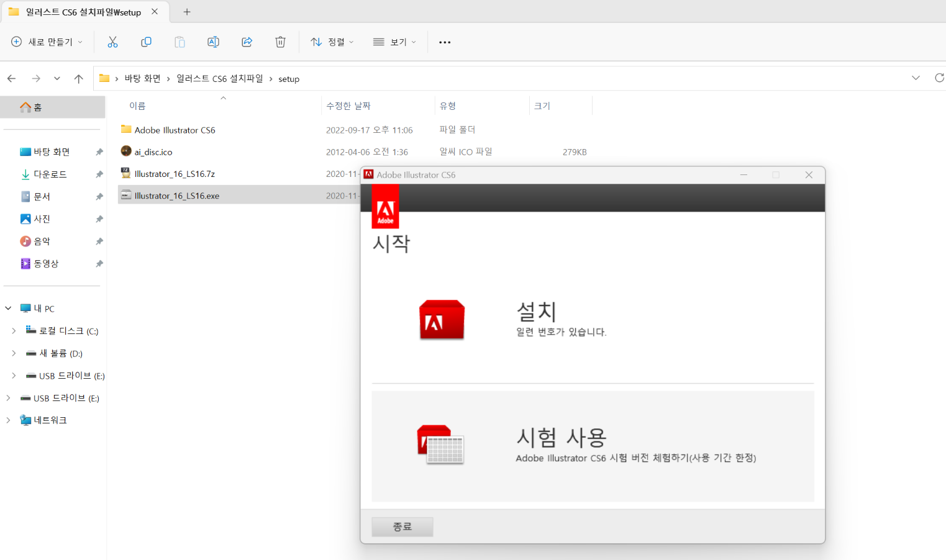Expand the nested USB 드라이브 (E:) node

click(x=14, y=376)
